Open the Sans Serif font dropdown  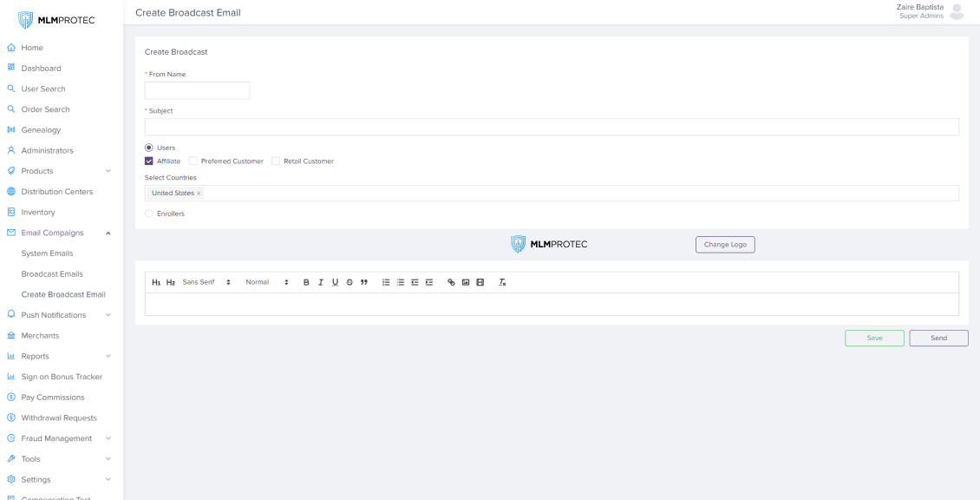pos(206,282)
